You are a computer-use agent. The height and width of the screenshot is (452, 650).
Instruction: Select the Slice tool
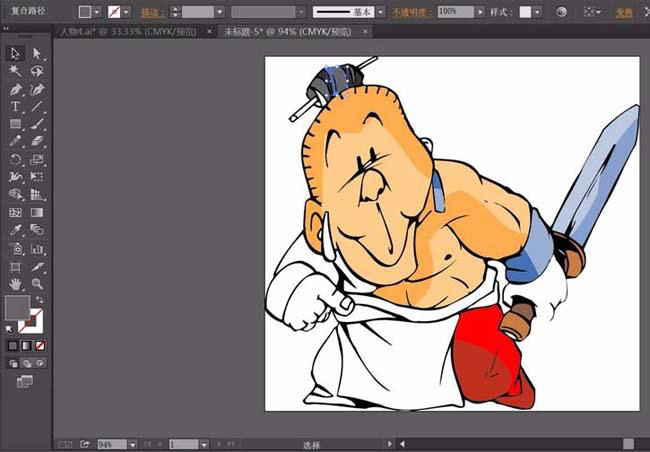click(37, 267)
